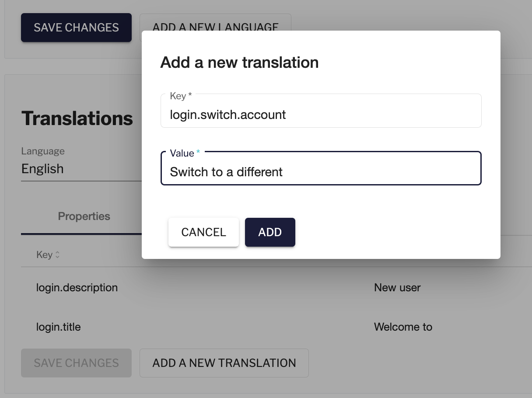Click the Translations section heading
This screenshot has width=532, height=398.
click(x=77, y=119)
